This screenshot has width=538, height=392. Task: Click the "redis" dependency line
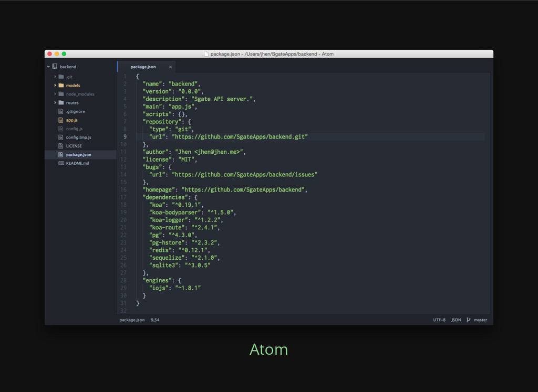click(x=180, y=250)
